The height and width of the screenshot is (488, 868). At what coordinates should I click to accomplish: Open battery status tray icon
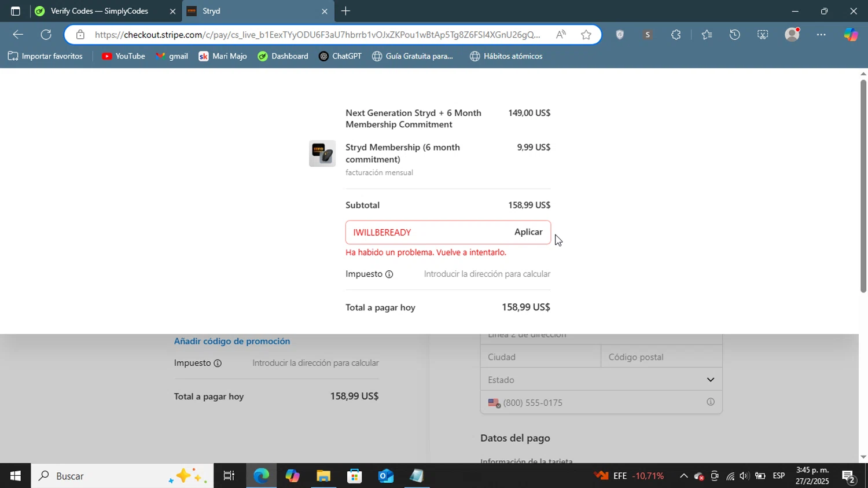click(760, 476)
